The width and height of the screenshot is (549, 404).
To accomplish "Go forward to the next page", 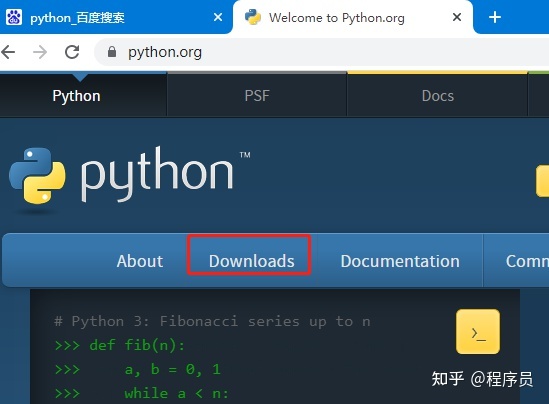I will (40, 52).
